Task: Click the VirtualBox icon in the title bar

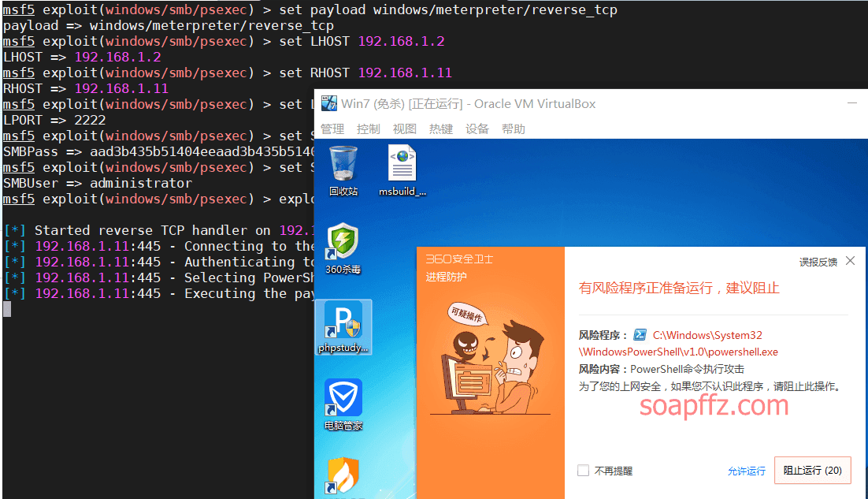Action: (x=328, y=103)
